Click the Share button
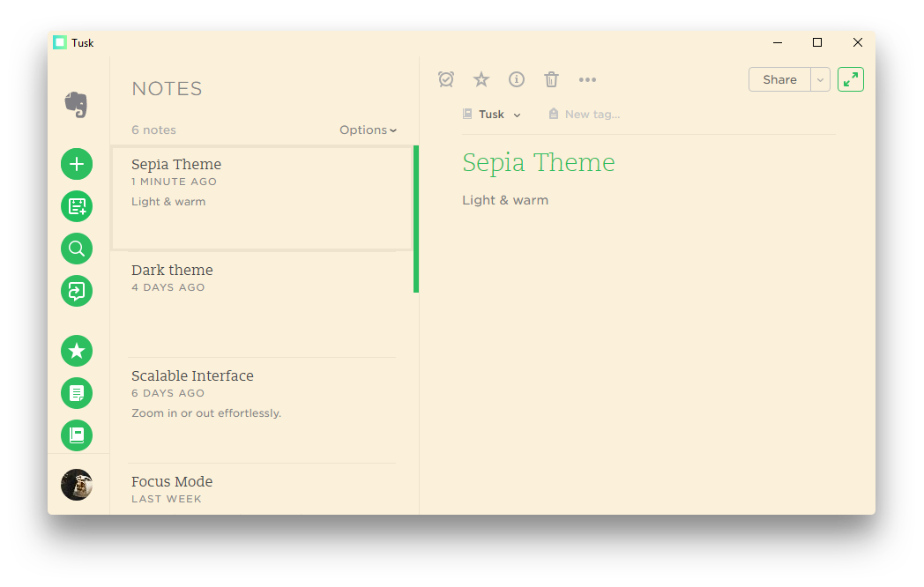The height and width of the screenshot is (587, 924). click(779, 79)
